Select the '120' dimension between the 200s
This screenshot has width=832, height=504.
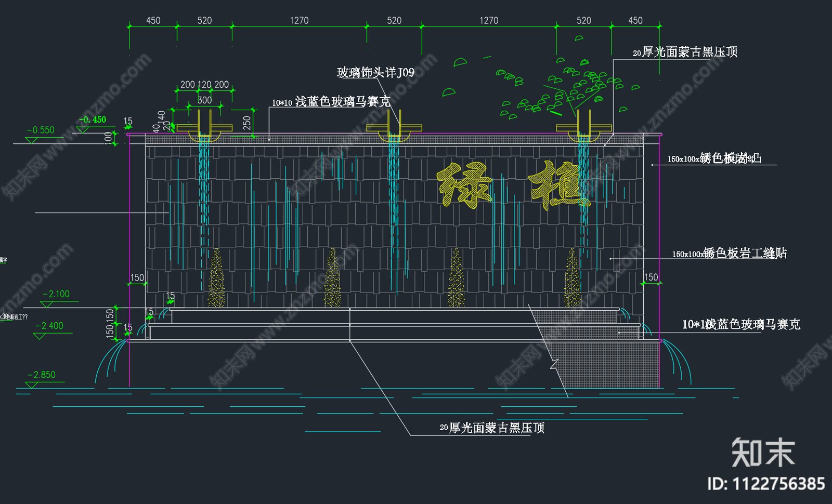point(204,85)
